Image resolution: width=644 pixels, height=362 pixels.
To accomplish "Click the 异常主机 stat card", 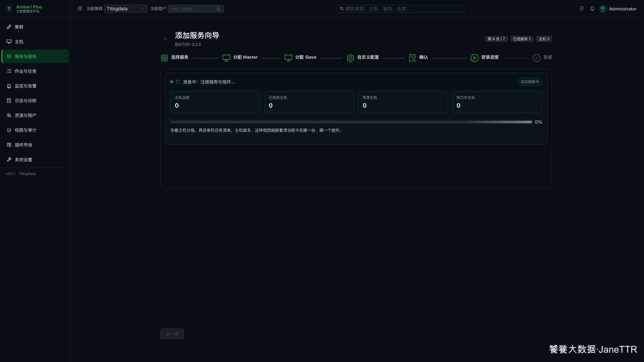I will click(403, 102).
